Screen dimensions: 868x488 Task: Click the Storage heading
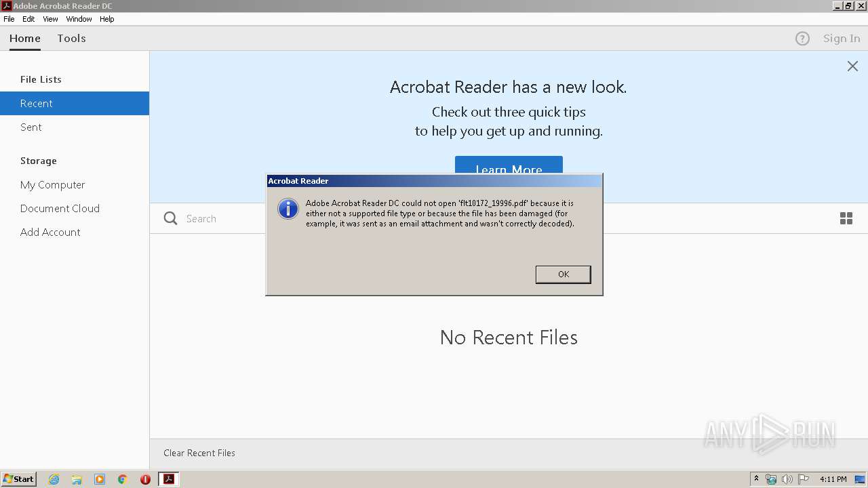(x=39, y=161)
